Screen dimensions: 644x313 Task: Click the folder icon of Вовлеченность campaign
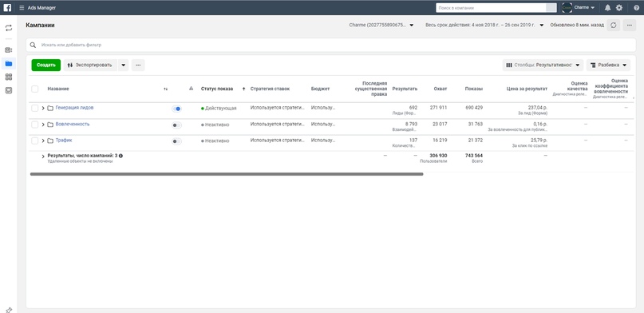[x=50, y=125]
